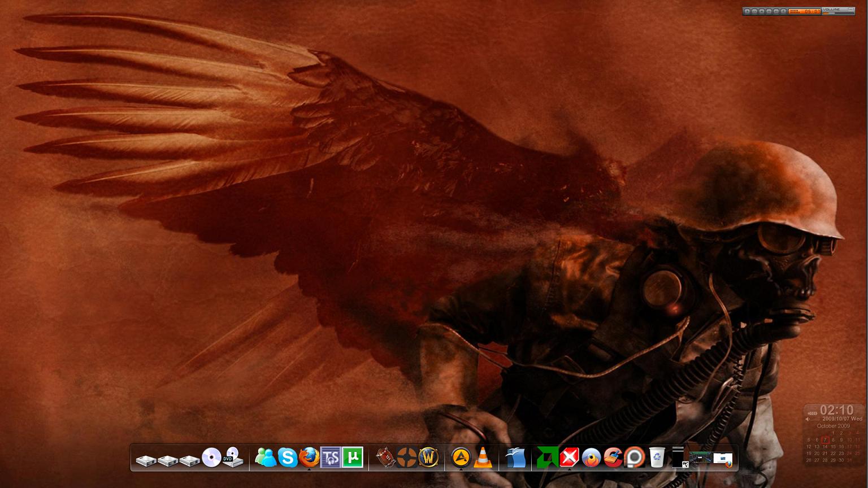Screen dimensions: 868x488
Task: Adjust the VOLUME slider on the music widget
Action: pos(838,13)
